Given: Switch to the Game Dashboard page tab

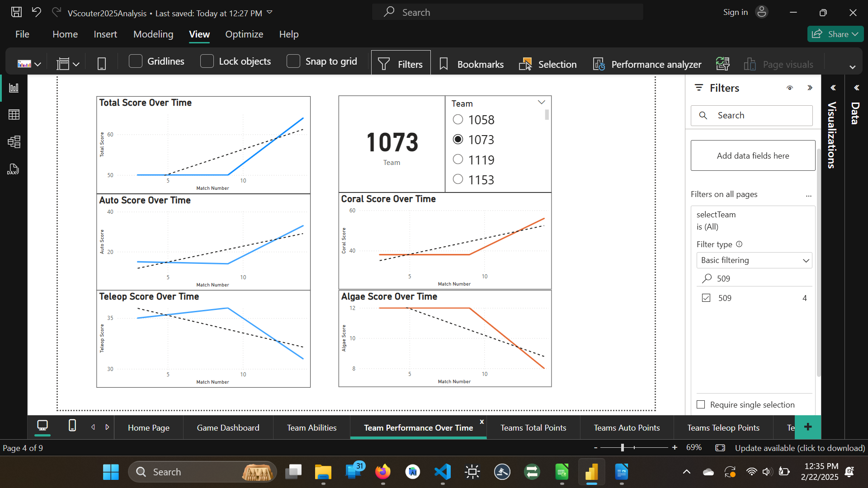Looking at the screenshot, I should [x=228, y=427].
